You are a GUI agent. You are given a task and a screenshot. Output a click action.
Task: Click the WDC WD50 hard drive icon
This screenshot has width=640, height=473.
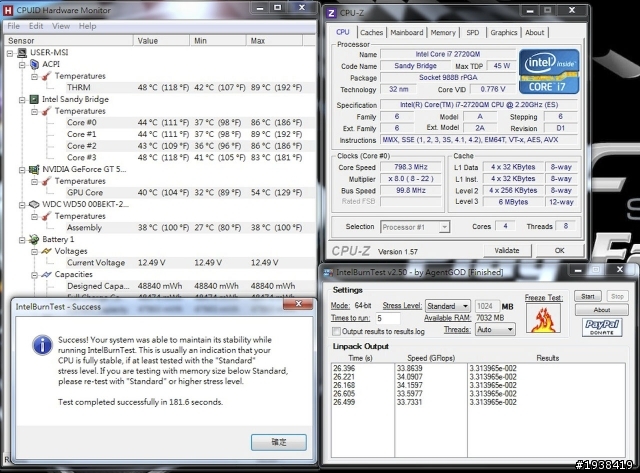click(x=34, y=204)
